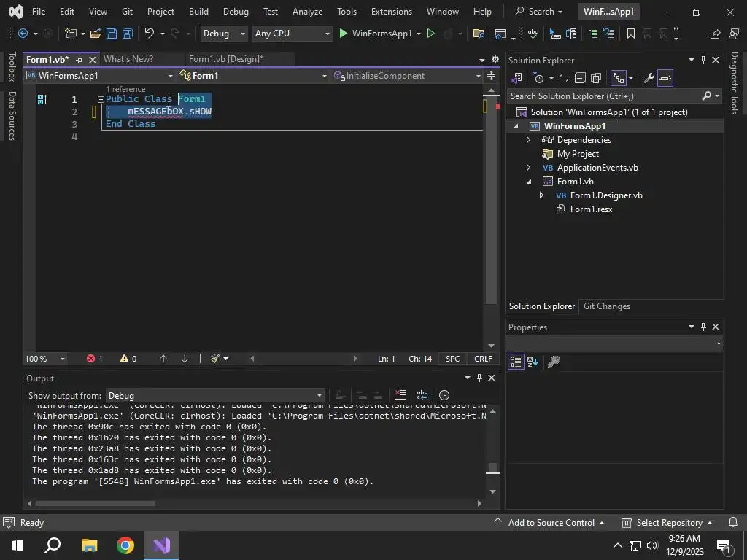Expand the Dependencies tree node
Screen dimensions: 747x560
tap(528, 140)
